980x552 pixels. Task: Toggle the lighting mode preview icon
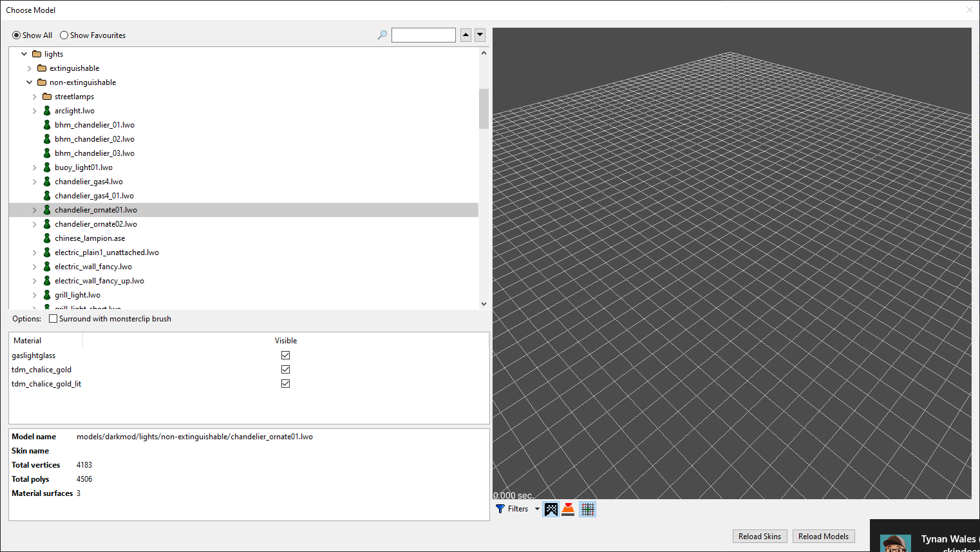click(x=568, y=509)
